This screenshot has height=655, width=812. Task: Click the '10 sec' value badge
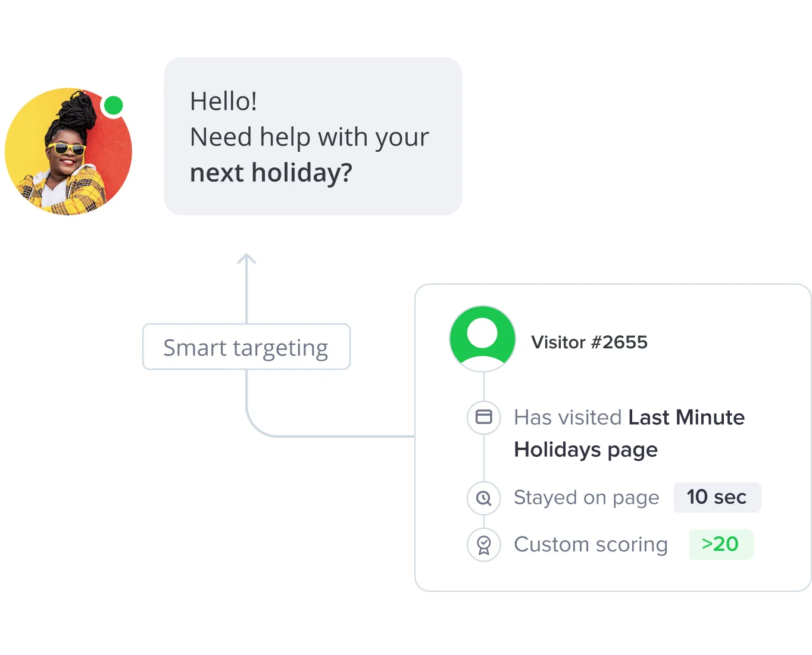717,497
